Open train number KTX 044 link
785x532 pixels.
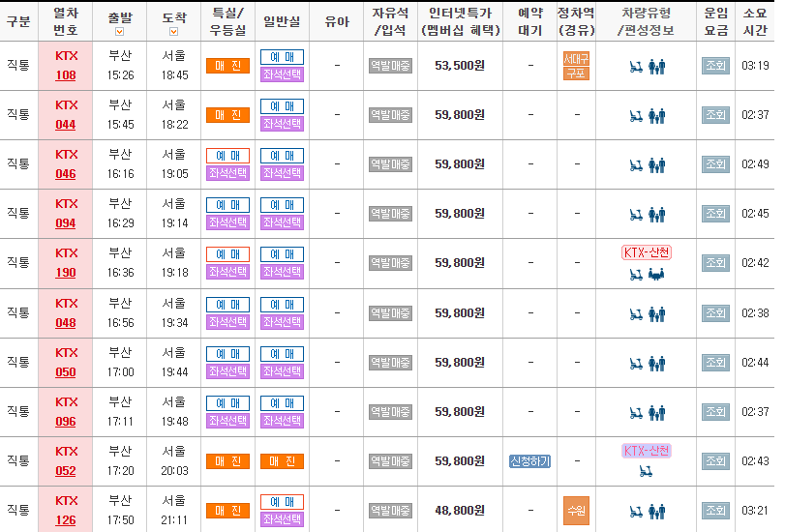[x=66, y=125]
